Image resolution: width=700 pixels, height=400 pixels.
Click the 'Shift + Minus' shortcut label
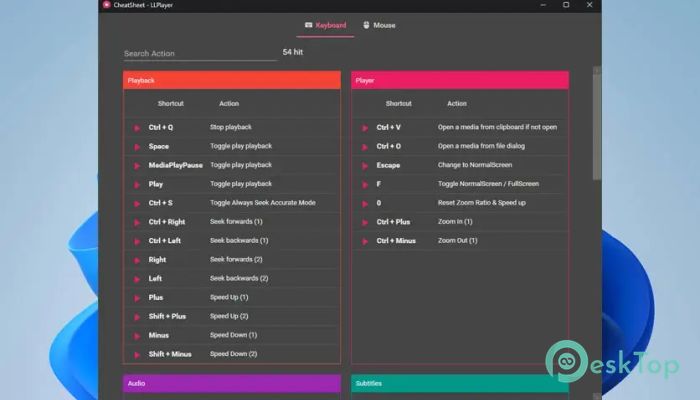pyautogui.click(x=170, y=354)
